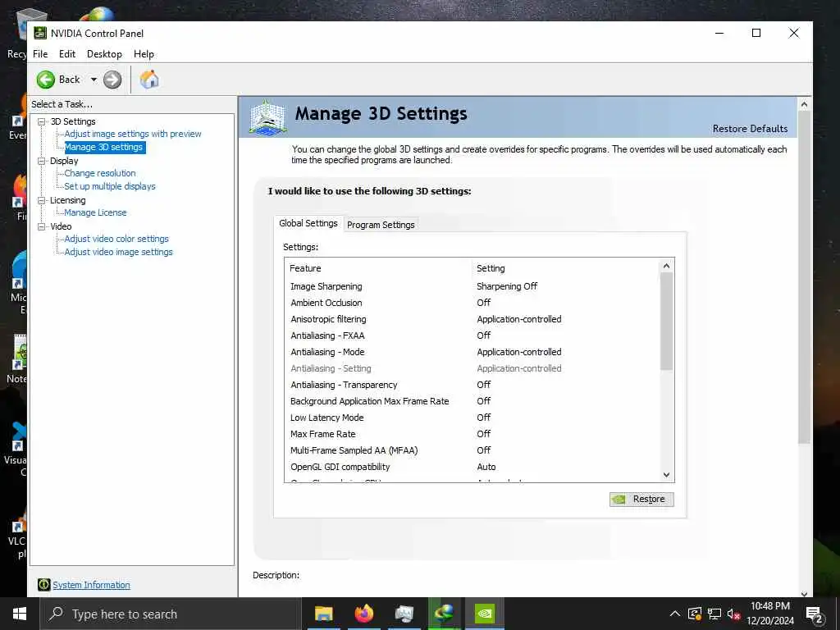Open the System Information link

tap(91, 585)
